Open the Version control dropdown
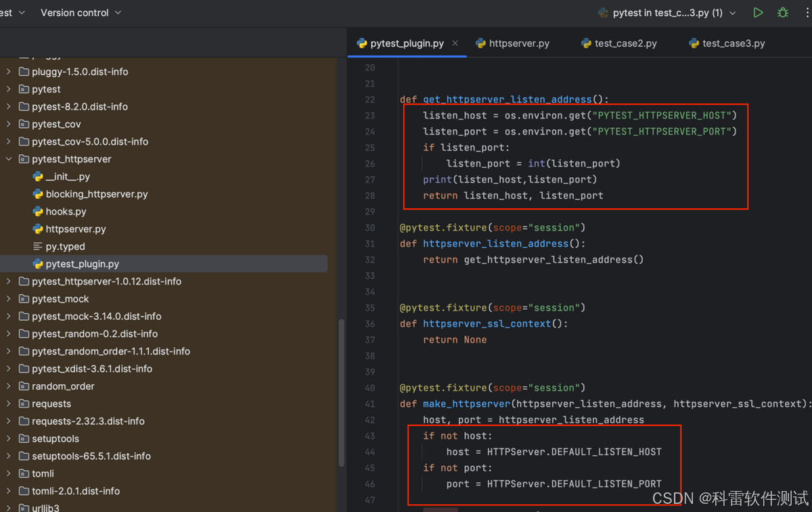 (x=81, y=13)
